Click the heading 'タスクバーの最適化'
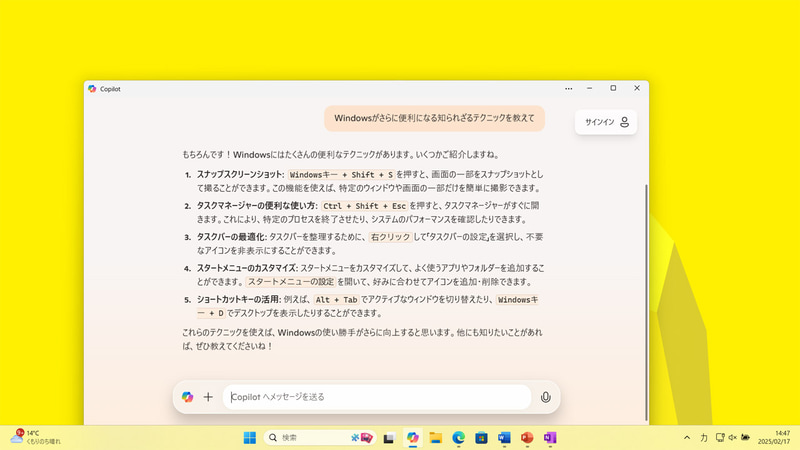The height and width of the screenshot is (450, 800). click(232, 237)
